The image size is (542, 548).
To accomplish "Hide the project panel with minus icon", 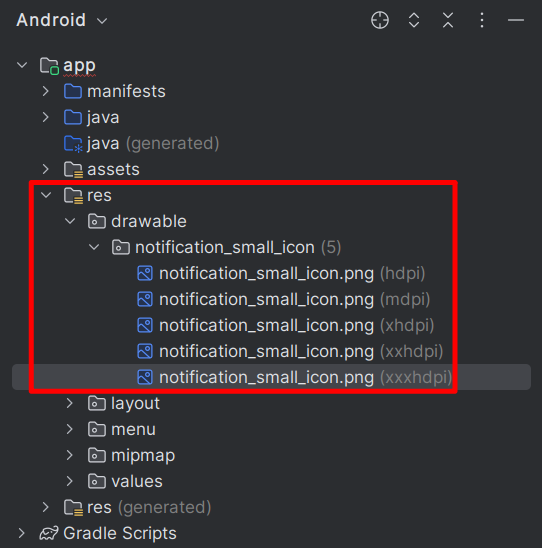I will 515,20.
